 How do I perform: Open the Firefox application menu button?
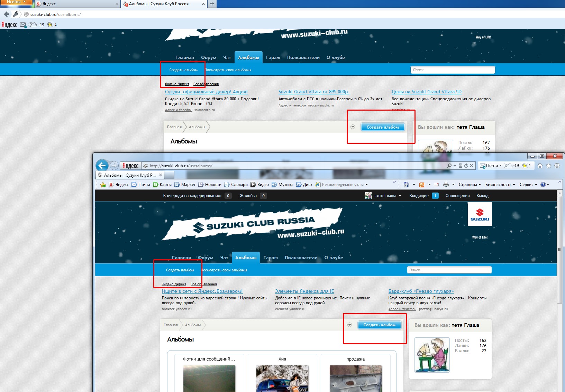[16, 2]
